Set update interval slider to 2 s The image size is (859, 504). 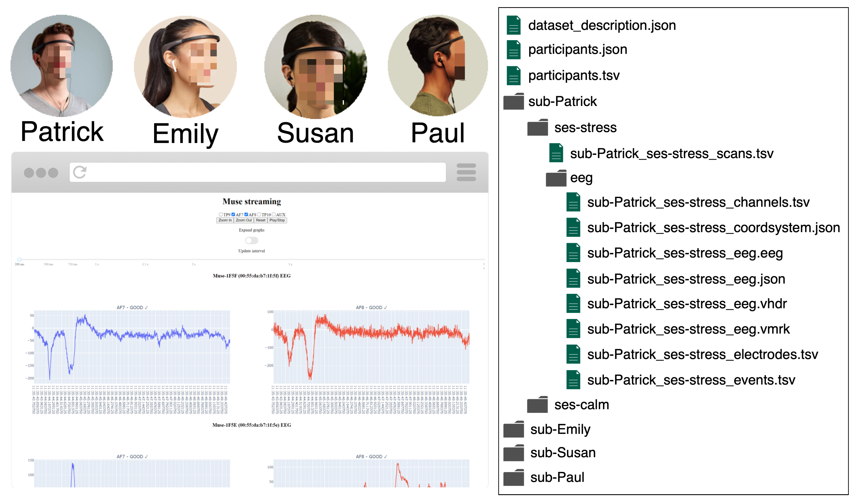pyautogui.click(x=193, y=260)
